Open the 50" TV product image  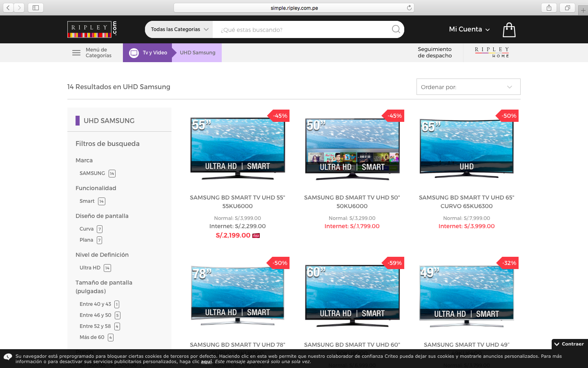[x=352, y=149]
